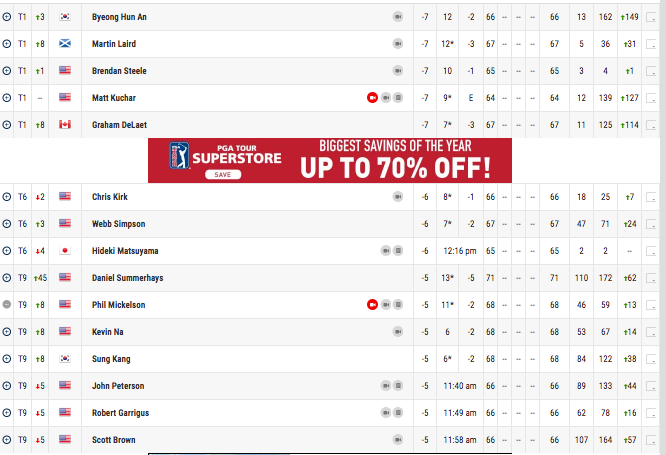The height and width of the screenshot is (455, 666).
Task: Tick the checkbox in Sung Kang's row
Action: tap(651, 359)
